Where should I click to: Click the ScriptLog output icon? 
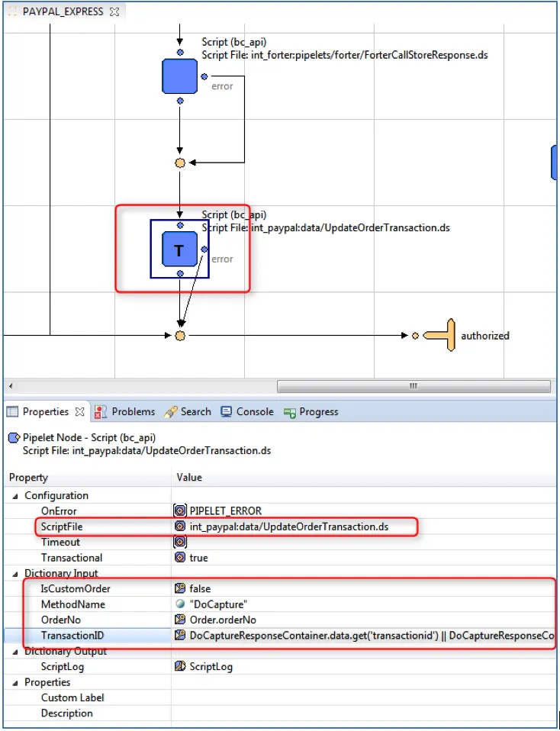pyautogui.click(x=180, y=666)
